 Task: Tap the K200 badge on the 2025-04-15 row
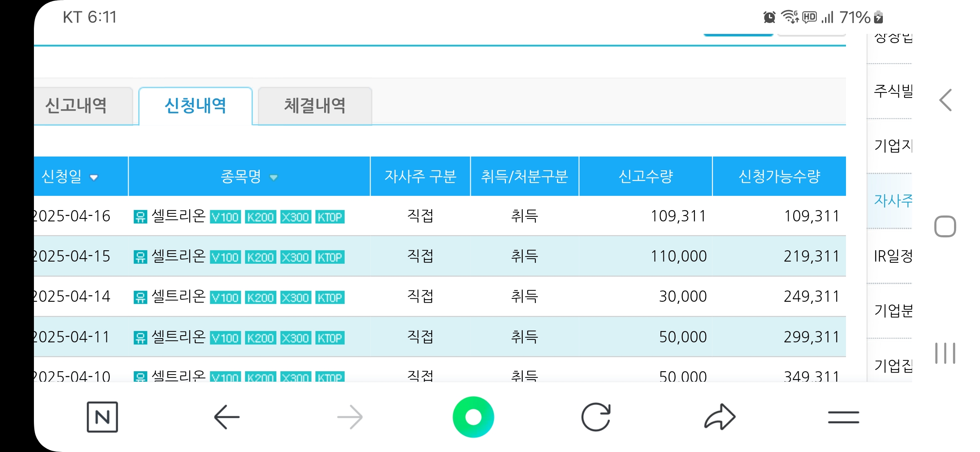[260, 257]
